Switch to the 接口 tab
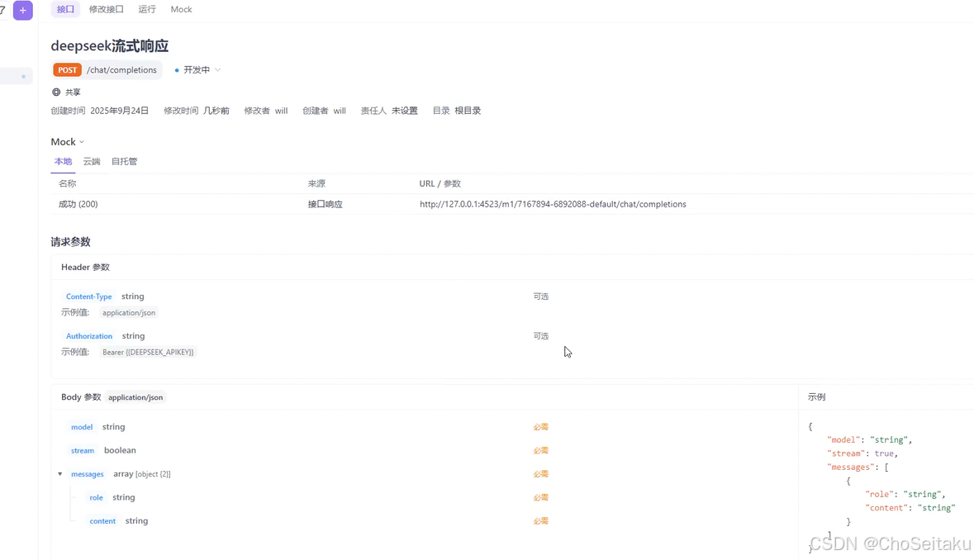 (65, 9)
